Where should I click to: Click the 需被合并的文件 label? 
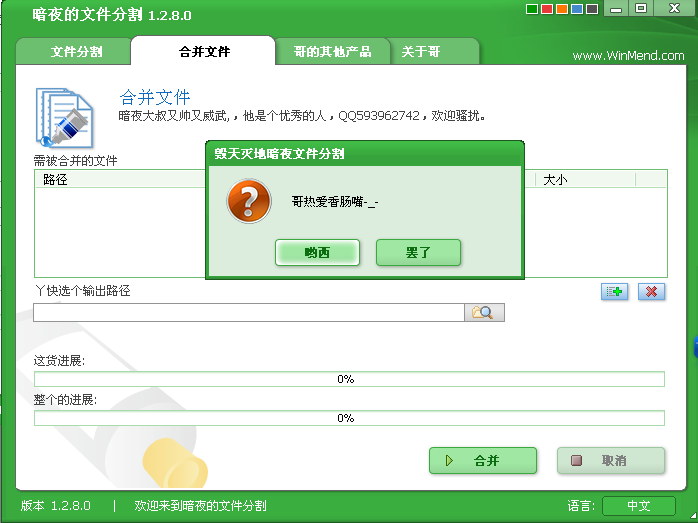click(76, 161)
